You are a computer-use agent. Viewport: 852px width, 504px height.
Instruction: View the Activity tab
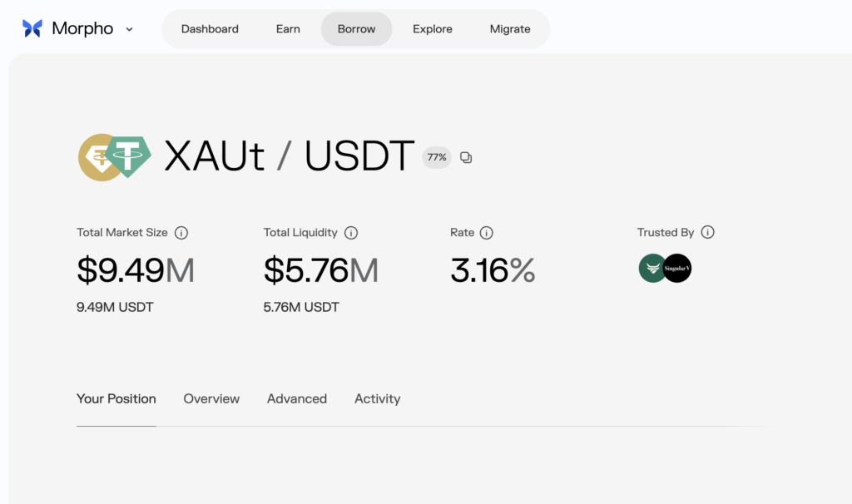377,399
